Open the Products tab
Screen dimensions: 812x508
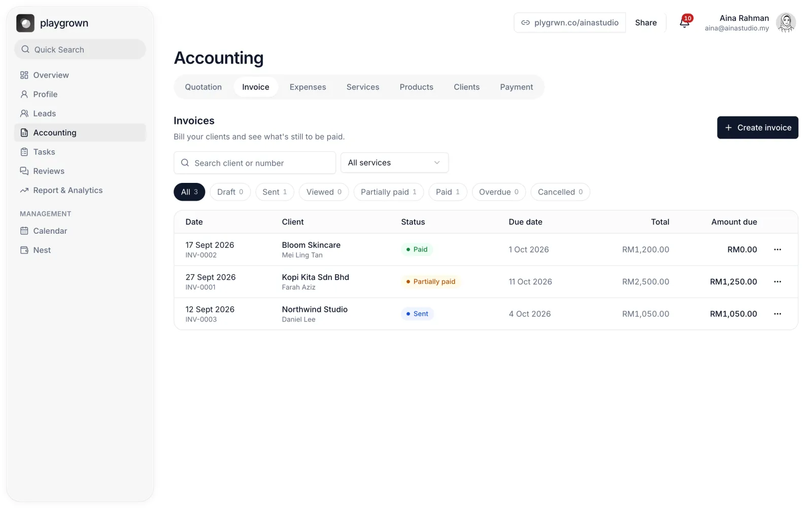[x=416, y=87]
